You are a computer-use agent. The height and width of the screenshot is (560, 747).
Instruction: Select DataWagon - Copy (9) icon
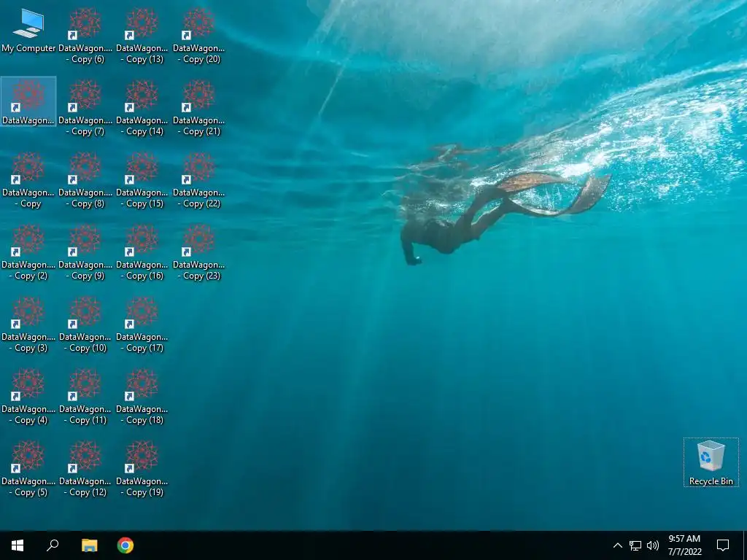pos(85,253)
